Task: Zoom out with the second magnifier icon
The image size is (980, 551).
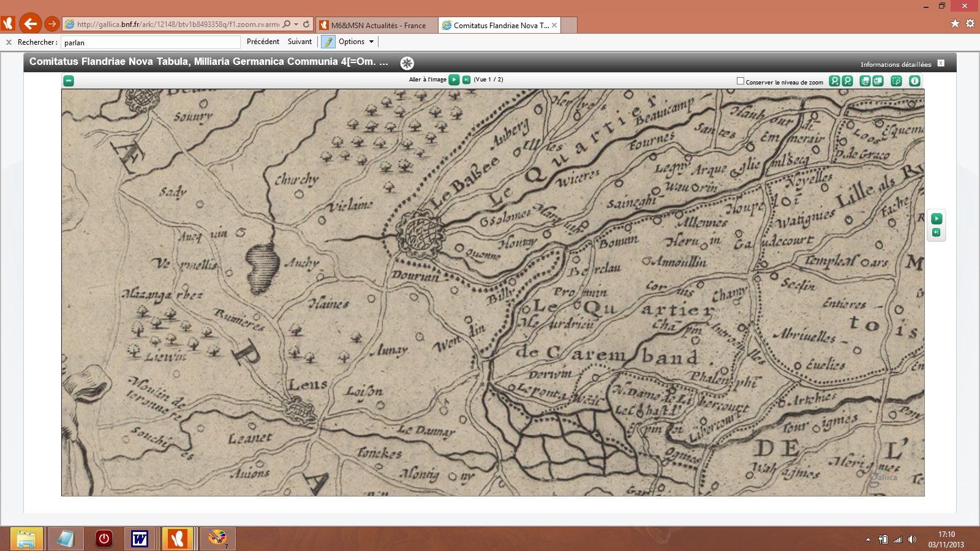Action: tap(847, 81)
